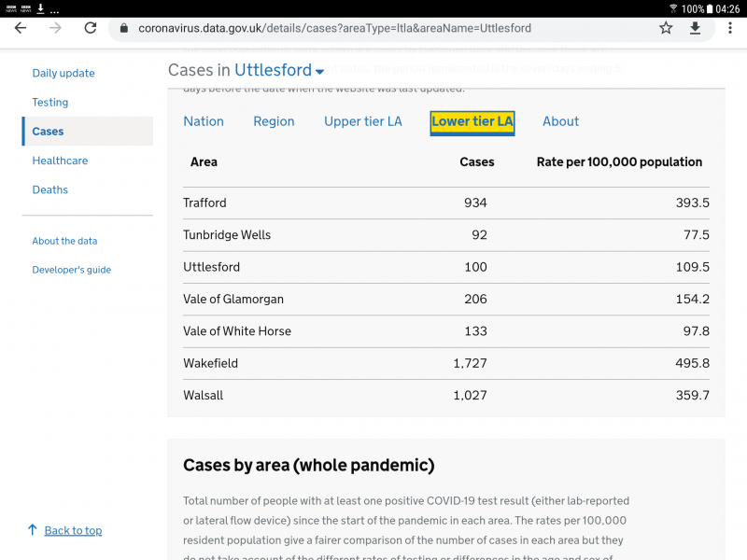Open the Deaths section
747x560 pixels.
49,189
